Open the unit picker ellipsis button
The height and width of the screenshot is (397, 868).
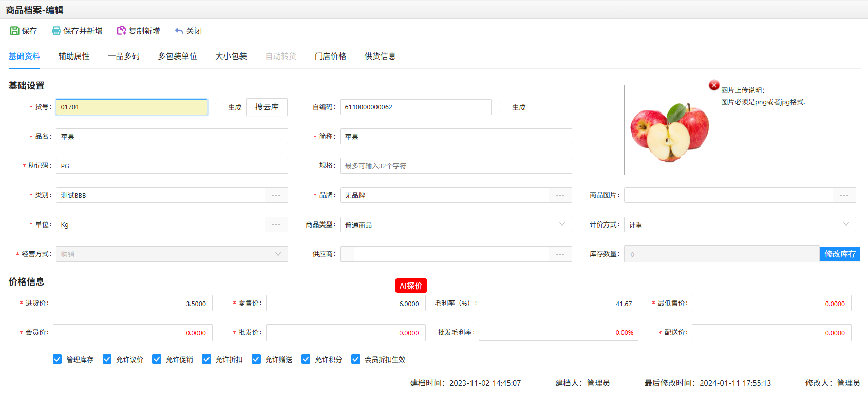click(276, 224)
